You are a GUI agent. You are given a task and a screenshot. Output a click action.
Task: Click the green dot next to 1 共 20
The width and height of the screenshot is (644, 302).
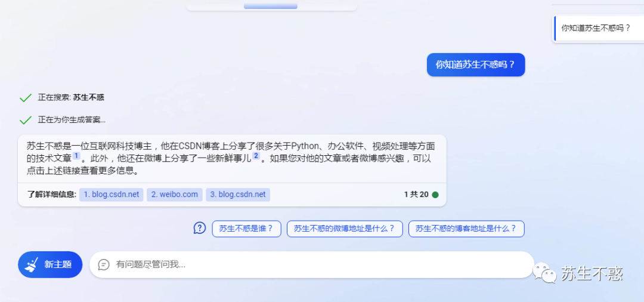point(435,195)
